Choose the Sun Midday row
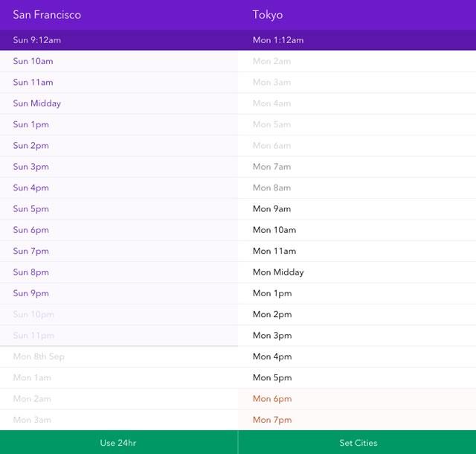The image size is (476, 454). coord(119,103)
